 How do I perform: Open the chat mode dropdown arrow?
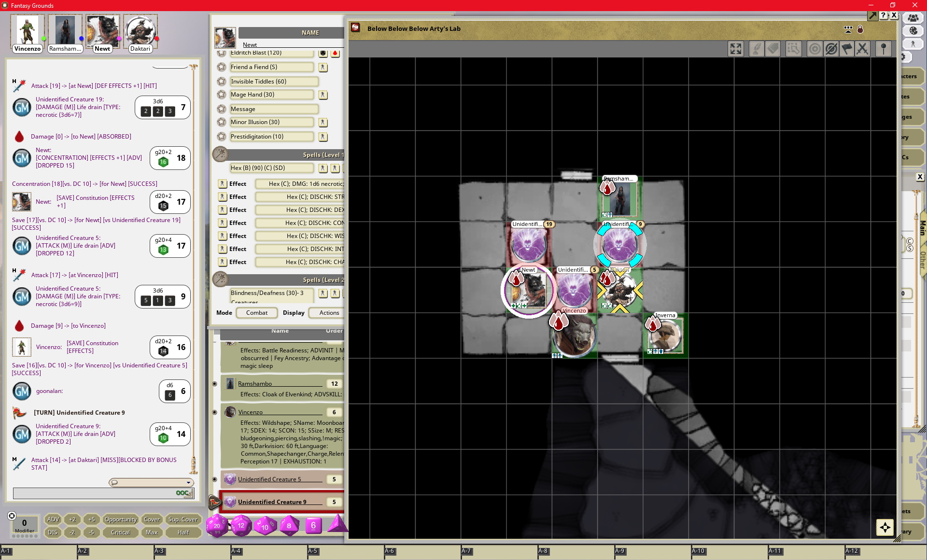(188, 483)
